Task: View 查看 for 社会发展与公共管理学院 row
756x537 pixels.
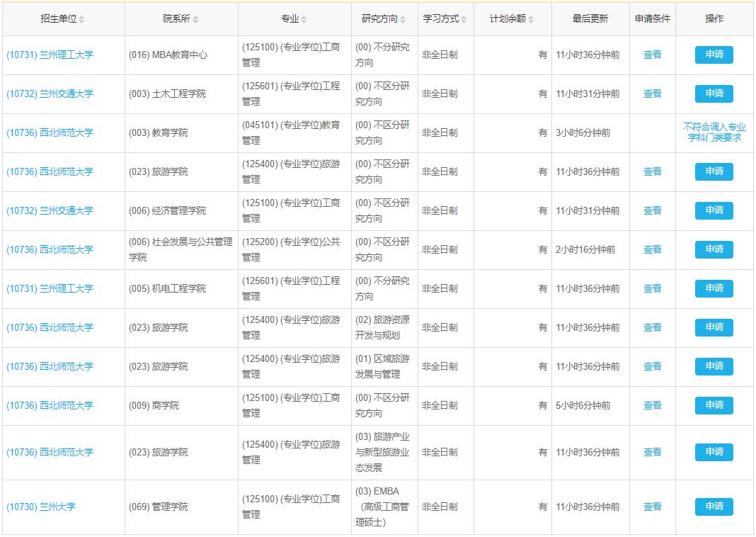Action: pyautogui.click(x=653, y=249)
